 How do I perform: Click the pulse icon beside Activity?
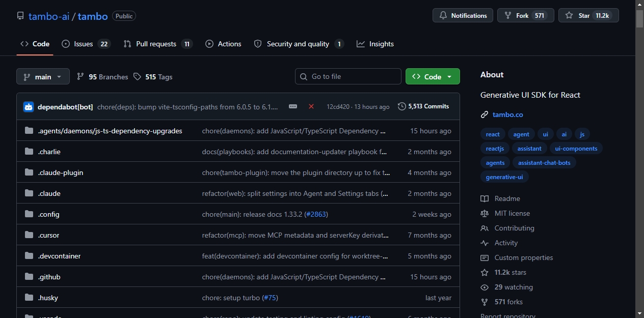(485, 243)
